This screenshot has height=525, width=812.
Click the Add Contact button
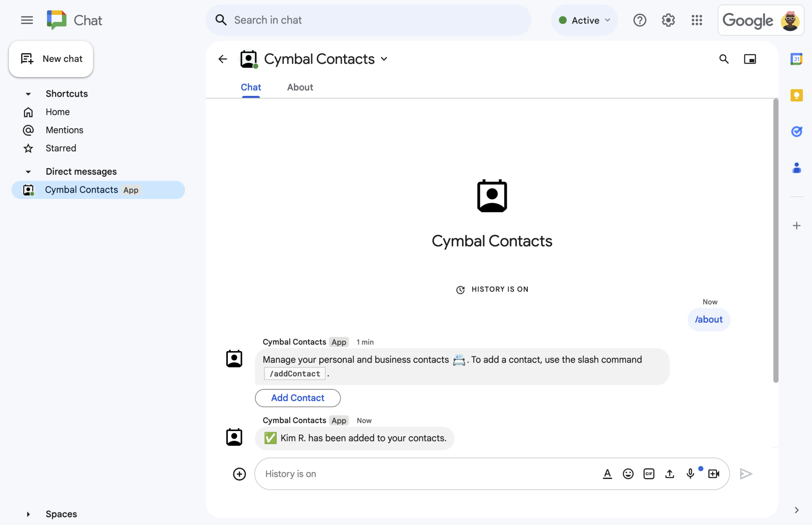297,398
